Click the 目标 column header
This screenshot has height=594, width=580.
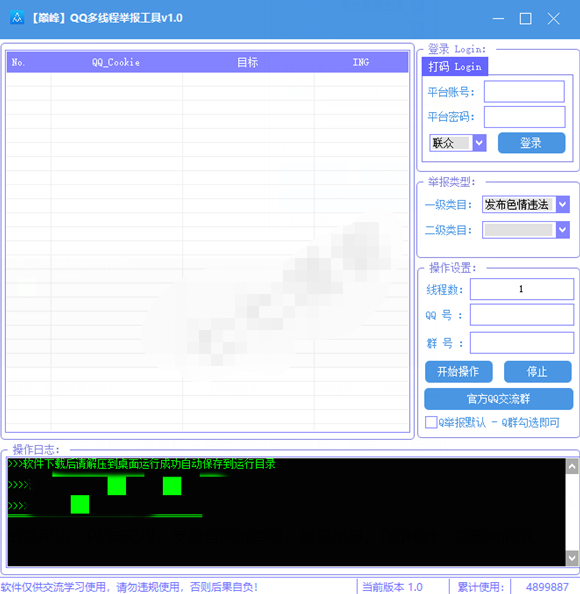248,63
